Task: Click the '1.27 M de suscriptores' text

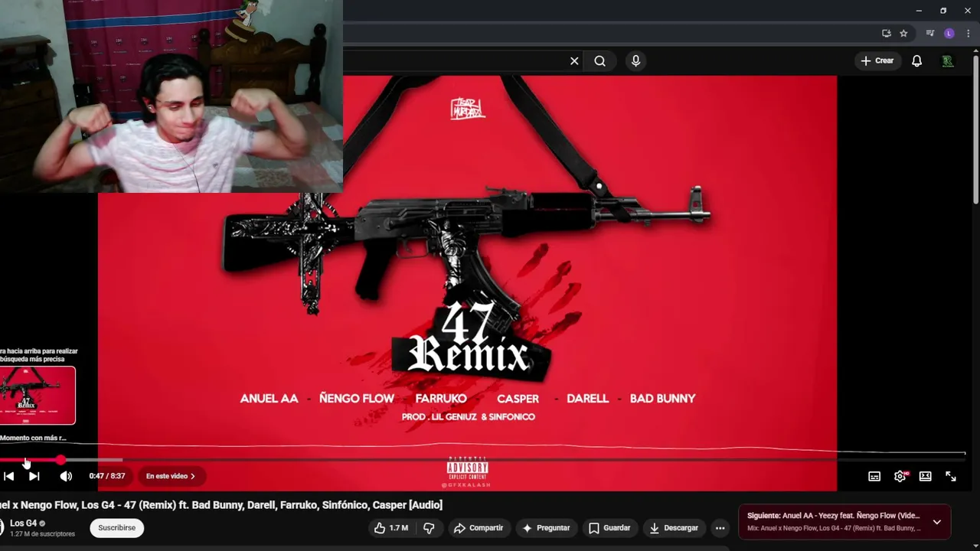Action: (x=42, y=534)
